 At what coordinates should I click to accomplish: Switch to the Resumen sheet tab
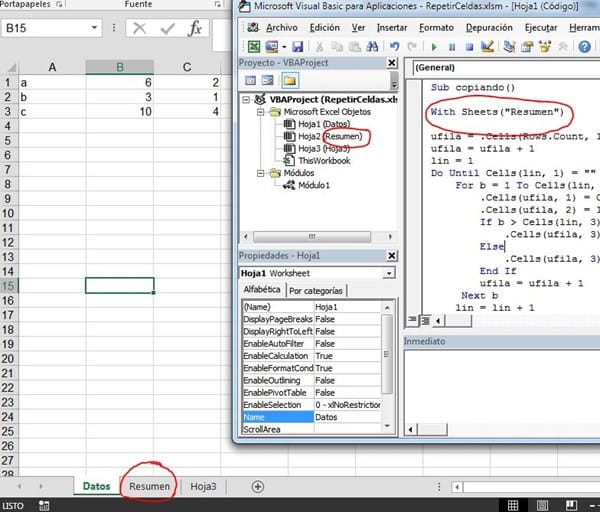149,486
